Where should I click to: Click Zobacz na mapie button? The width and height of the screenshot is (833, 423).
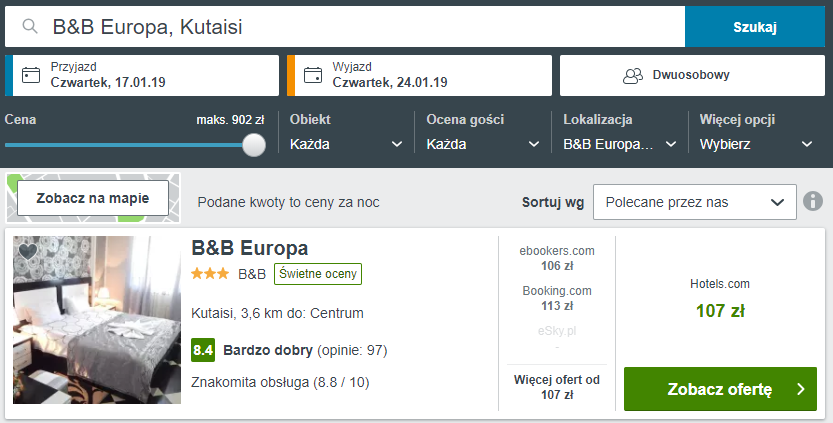click(93, 198)
